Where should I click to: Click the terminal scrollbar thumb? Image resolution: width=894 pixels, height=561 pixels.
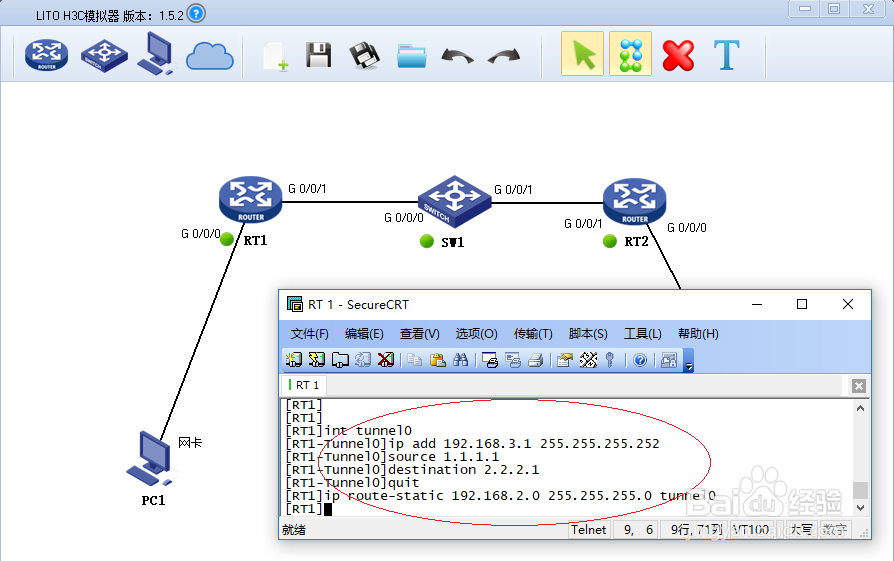pyautogui.click(x=860, y=490)
